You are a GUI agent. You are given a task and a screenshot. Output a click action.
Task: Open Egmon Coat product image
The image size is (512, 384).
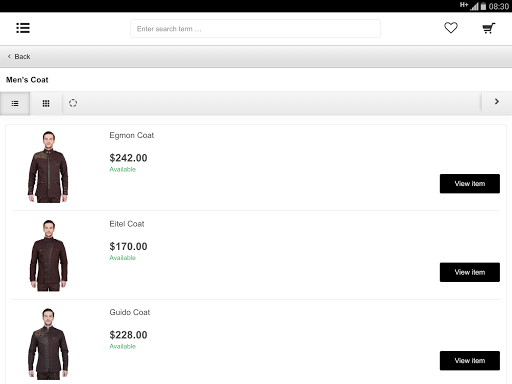click(x=48, y=167)
